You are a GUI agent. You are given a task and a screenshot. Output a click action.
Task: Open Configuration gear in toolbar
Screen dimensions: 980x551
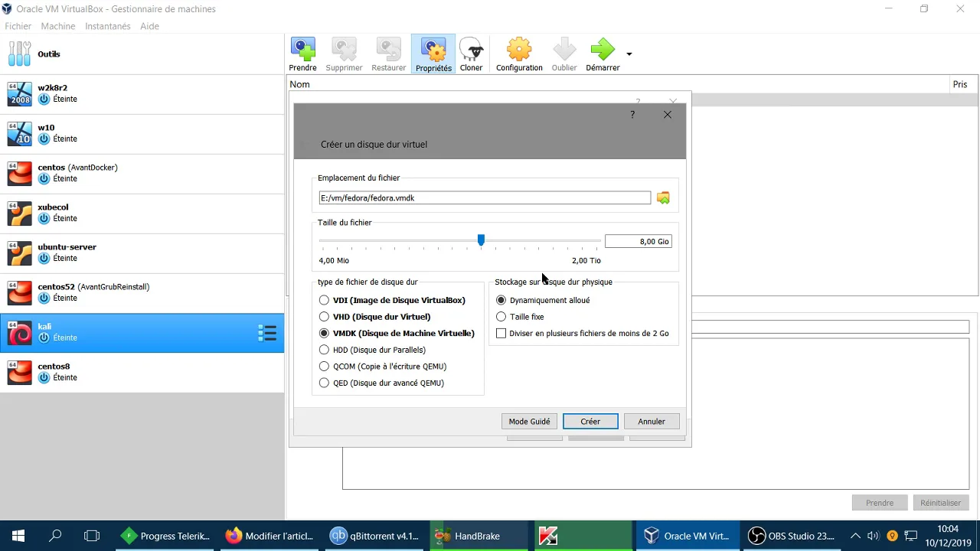coord(519,54)
